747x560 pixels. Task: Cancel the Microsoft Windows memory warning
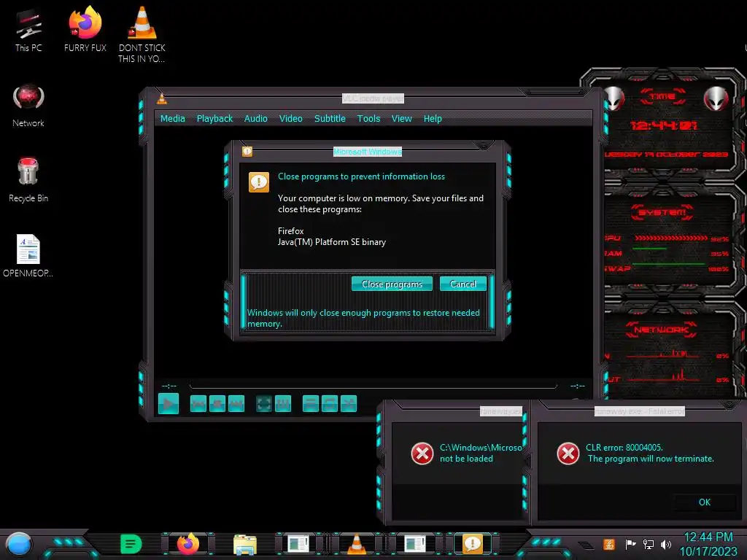coord(462,284)
